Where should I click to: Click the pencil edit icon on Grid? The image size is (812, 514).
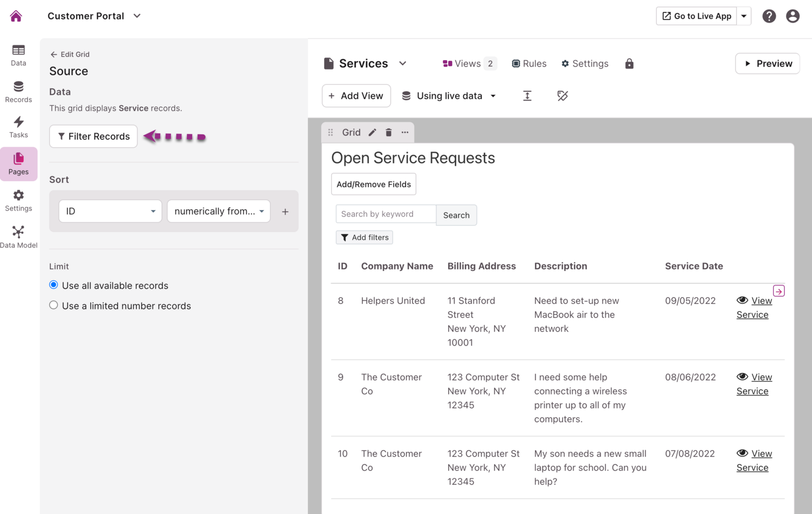tap(372, 133)
